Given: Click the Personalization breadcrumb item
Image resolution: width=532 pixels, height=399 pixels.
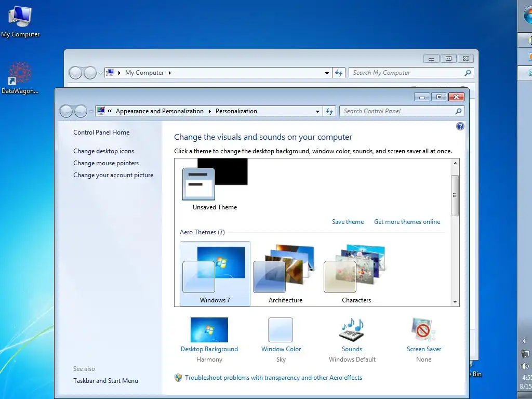Looking at the screenshot, I should point(236,111).
